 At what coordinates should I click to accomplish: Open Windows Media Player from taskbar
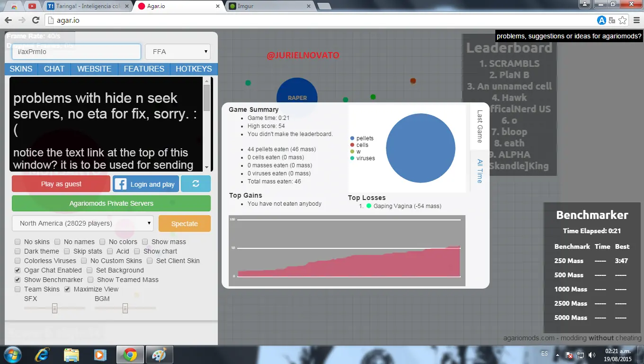click(x=100, y=355)
